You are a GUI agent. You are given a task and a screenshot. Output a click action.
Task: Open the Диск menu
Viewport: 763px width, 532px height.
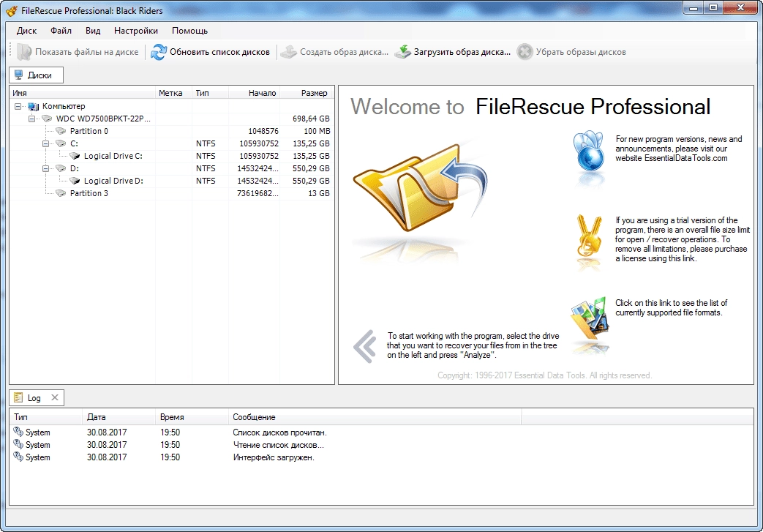[26, 31]
